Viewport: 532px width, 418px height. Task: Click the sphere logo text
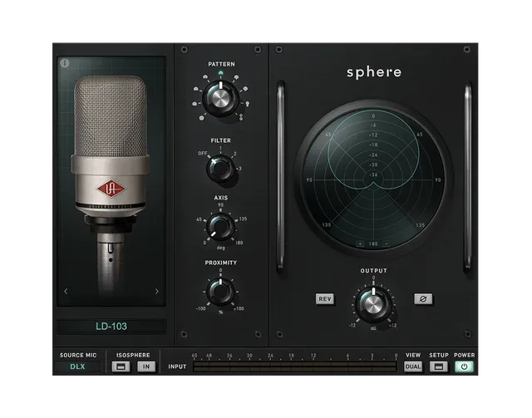(x=374, y=72)
